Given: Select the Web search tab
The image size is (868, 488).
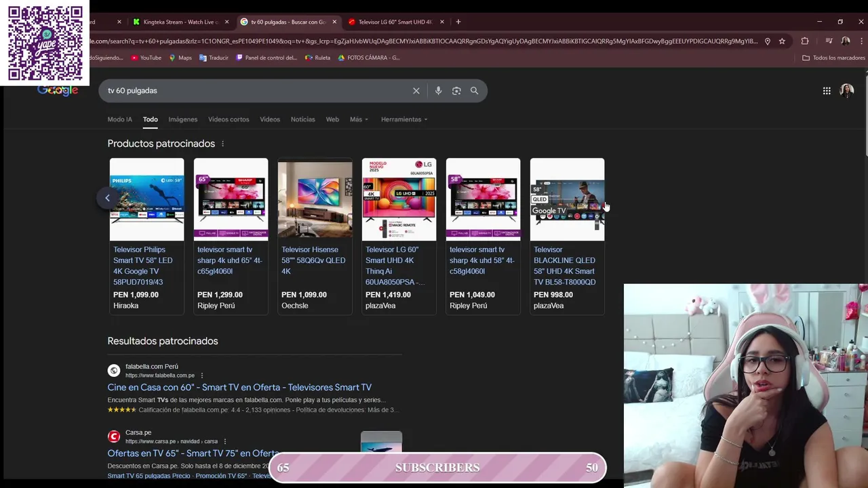Looking at the screenshot, I should coord(332,119).
